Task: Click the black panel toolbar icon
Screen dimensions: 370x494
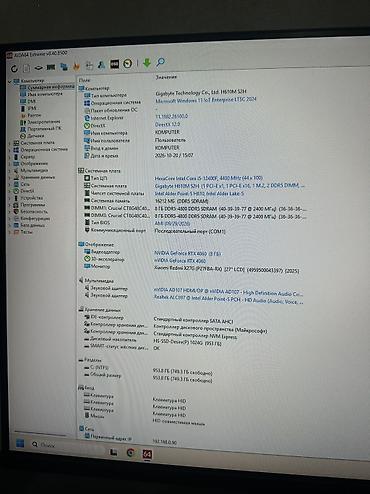Action: tap(114, 64)
